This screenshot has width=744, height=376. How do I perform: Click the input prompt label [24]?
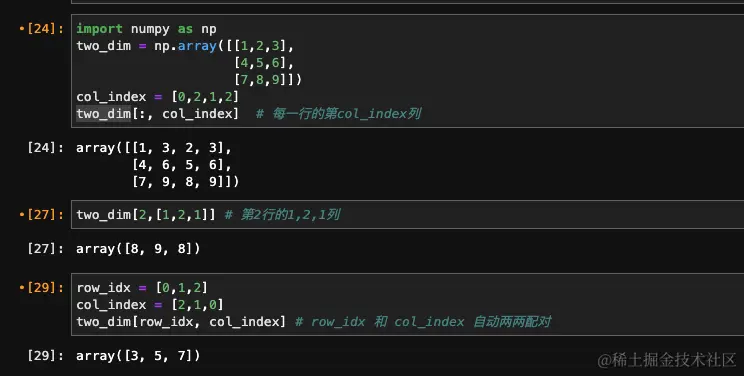(x=45, y=28)
